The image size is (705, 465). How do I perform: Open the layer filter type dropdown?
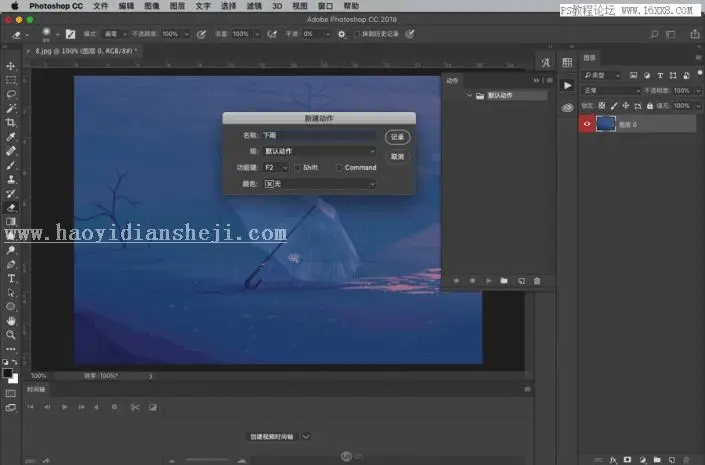point(602,76)
